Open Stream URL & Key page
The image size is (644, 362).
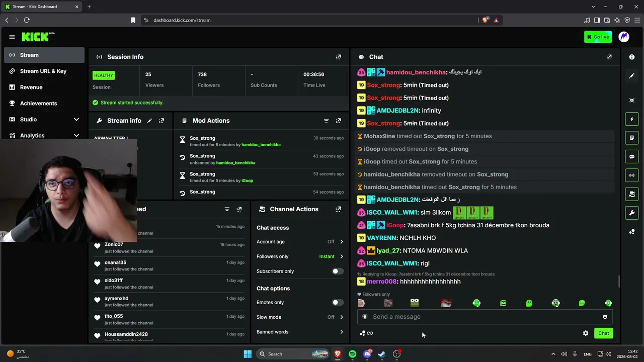click(44, 71)
